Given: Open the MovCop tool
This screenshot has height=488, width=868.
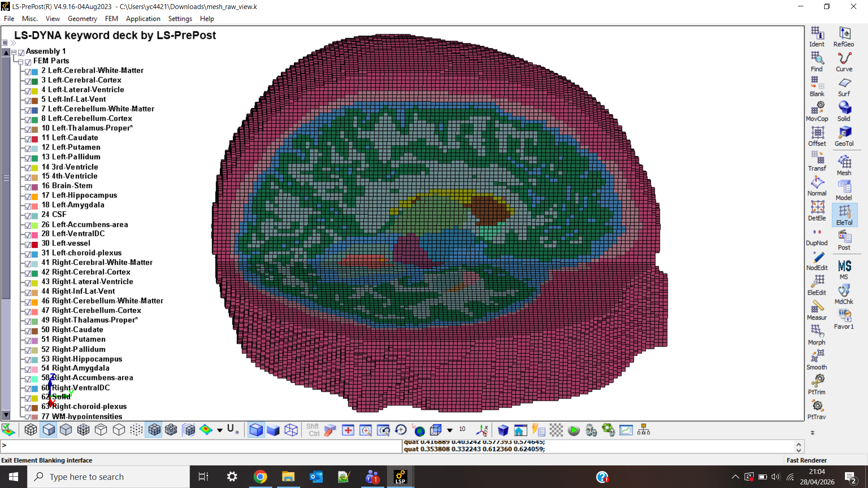Looking at the screenshot, I should point(817,111).
